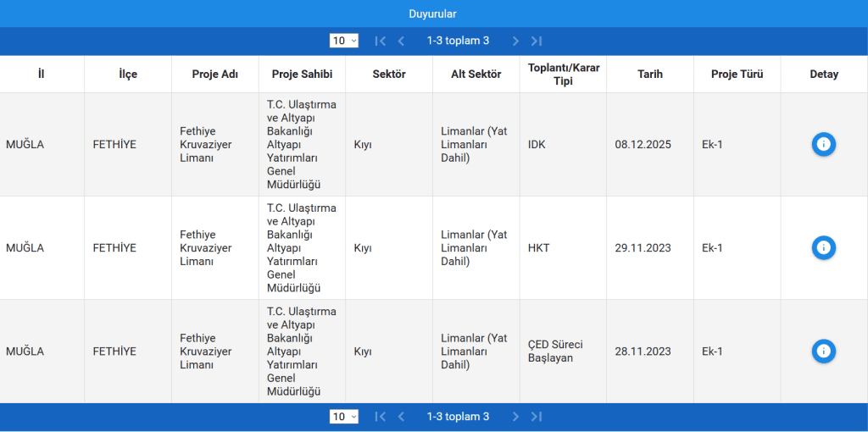Click the Sektör column header
868x432 pixels.
389,75
